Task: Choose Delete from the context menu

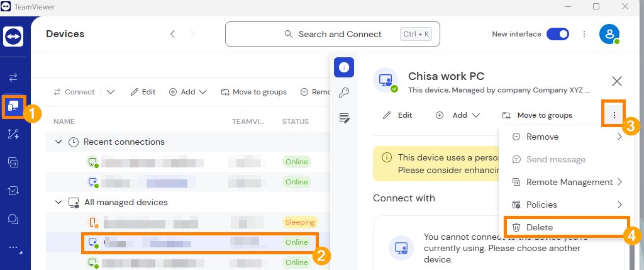Action: pyautogui.click(x=567, y=227)
